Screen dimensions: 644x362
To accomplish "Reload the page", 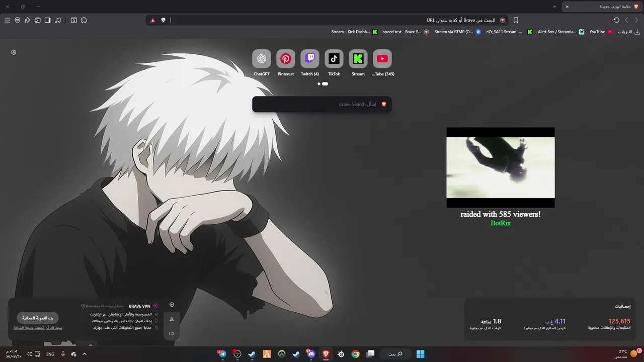I will (616, 20).
